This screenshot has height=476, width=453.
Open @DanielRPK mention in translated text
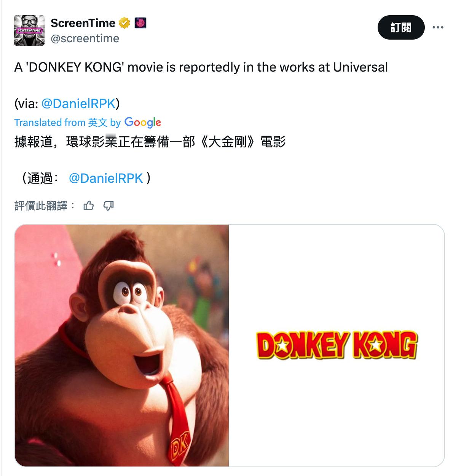[106, 178]
